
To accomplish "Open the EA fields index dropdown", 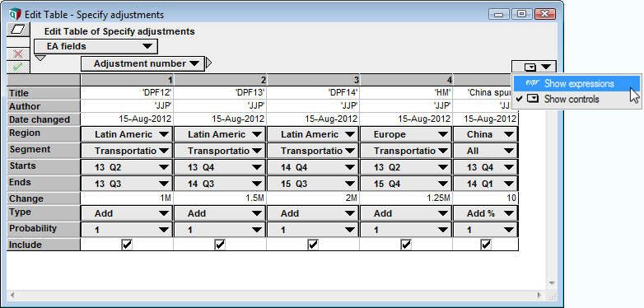I will (x=96, y=46).
